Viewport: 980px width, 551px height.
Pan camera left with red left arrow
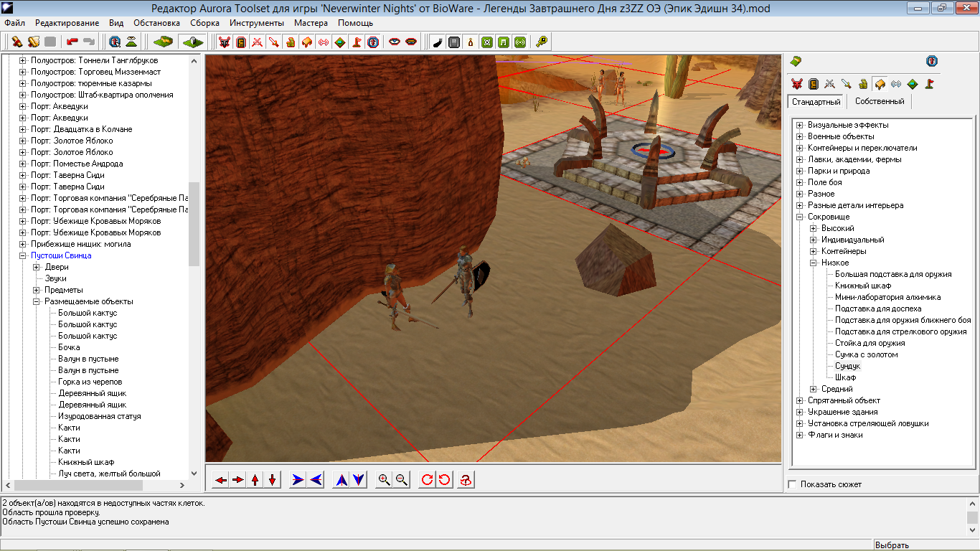221,480
